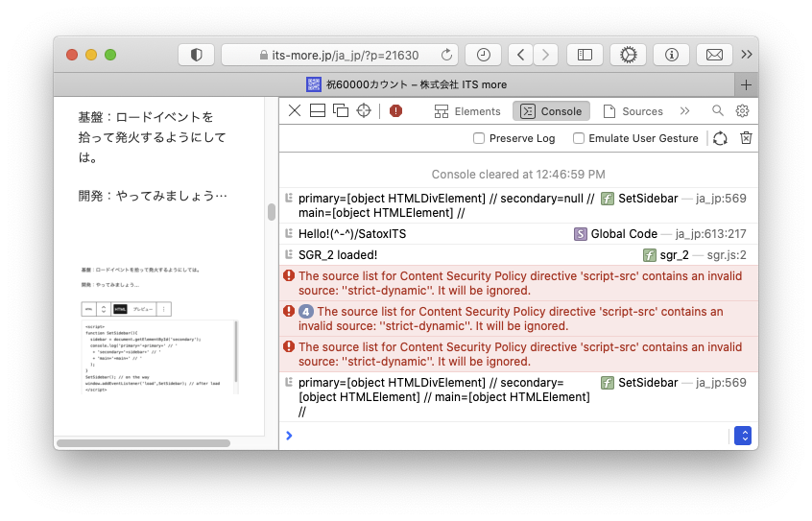Switch to the Sources tab
The width and height of the screenshot is (812, 521).
[633, 111]
